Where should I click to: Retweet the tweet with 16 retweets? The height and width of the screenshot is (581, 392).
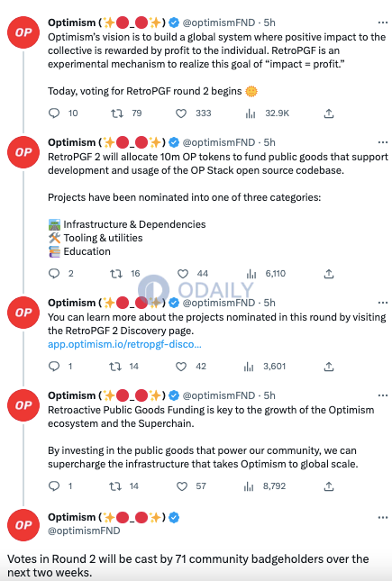(116, 274)
